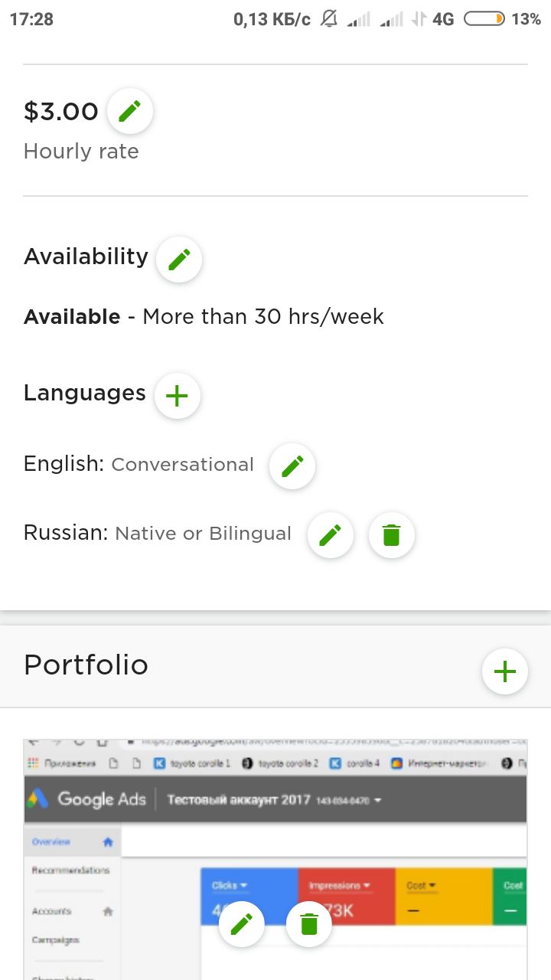Open the Clicks metric dropdown

tap(230, 886)
